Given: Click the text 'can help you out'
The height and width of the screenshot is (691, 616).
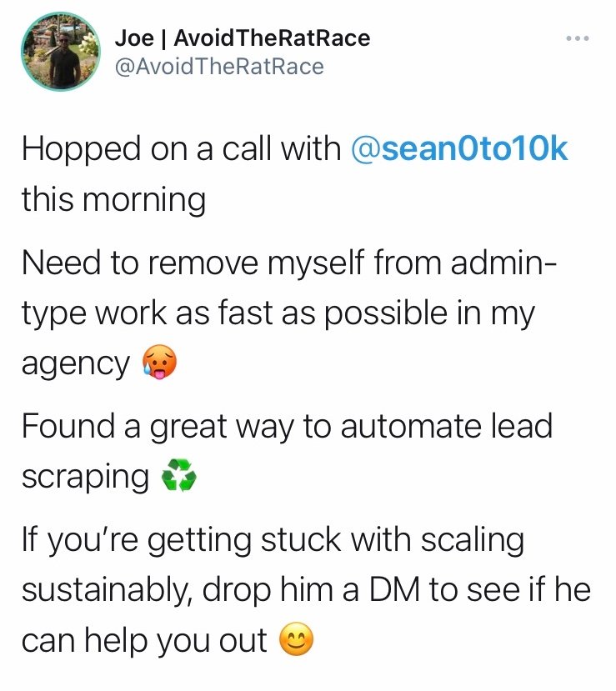Looking at the screenshot, I should pos(144,641).
